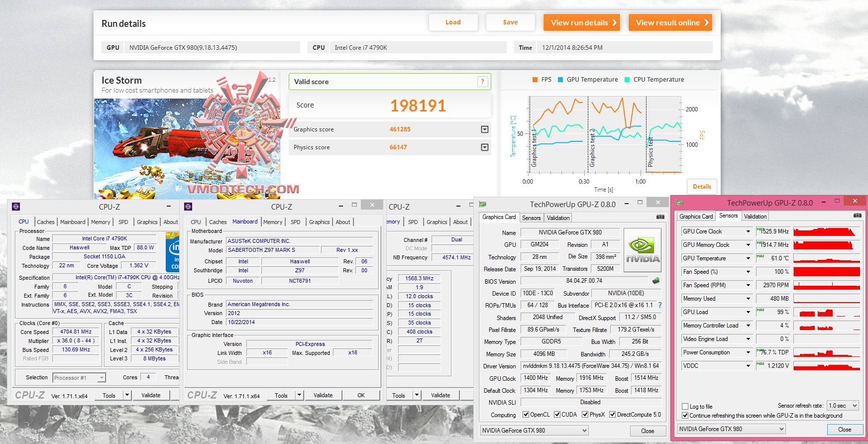Viewport: 868px width, 444px height.
Task: Click the Ice Storm score value 198191
Action: (x=418, y=106)
